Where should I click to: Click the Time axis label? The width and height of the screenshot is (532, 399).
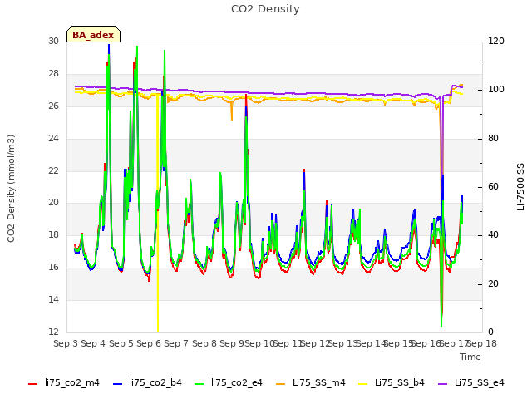click(470, 357)
